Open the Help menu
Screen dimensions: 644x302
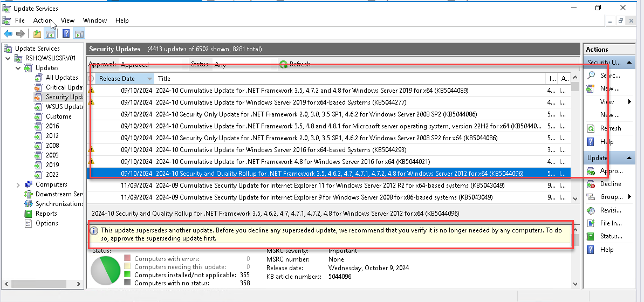122,20
